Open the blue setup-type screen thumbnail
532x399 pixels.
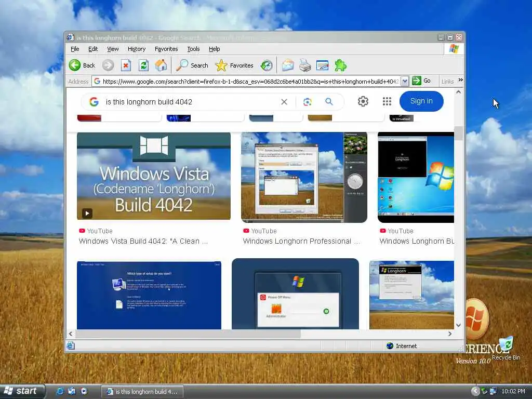[x=149, y=295]
